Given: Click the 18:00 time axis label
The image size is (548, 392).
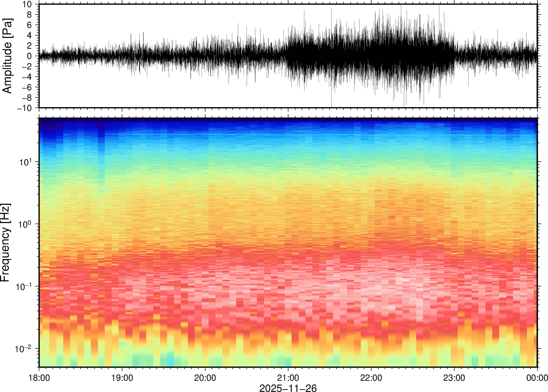Looking at the screenshot, I should (39, 378).
